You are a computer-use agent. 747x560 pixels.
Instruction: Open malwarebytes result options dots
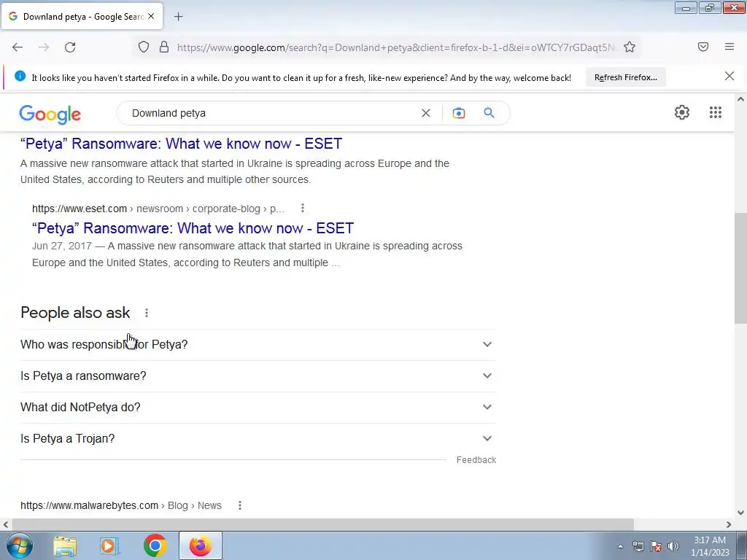point(239,505)
